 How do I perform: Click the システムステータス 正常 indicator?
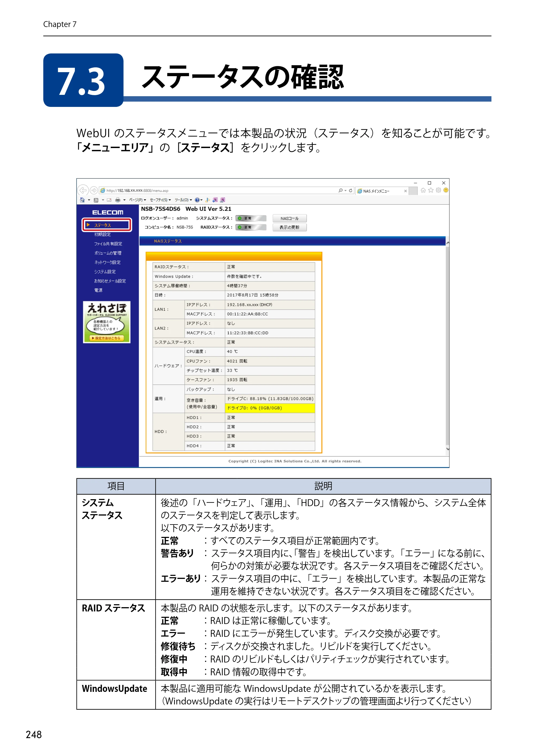pyautogui.click(x=251, y=218)
